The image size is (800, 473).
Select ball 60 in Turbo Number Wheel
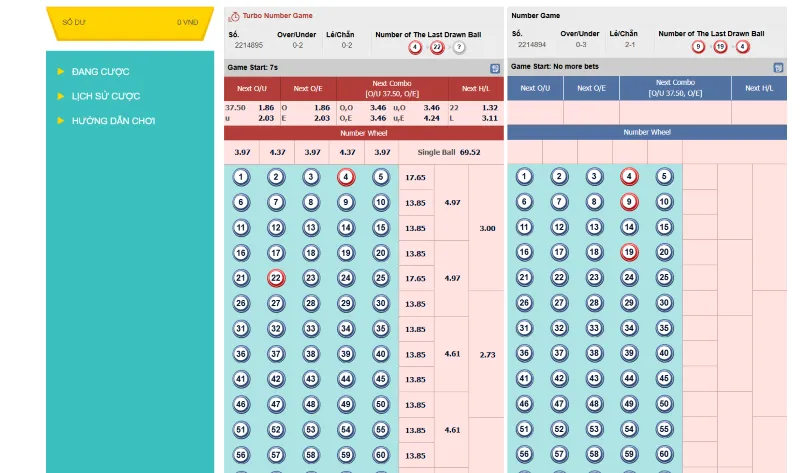(381, 455)
